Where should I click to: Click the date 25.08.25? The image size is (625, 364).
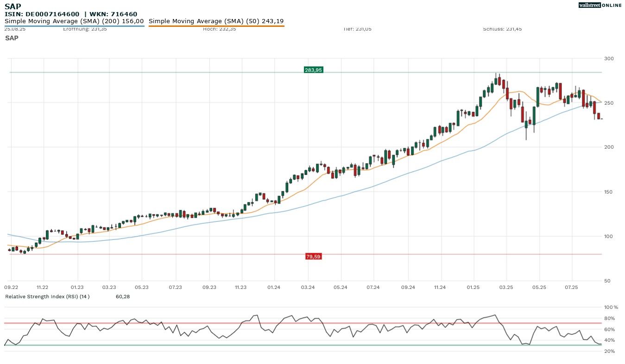point(14,29)
